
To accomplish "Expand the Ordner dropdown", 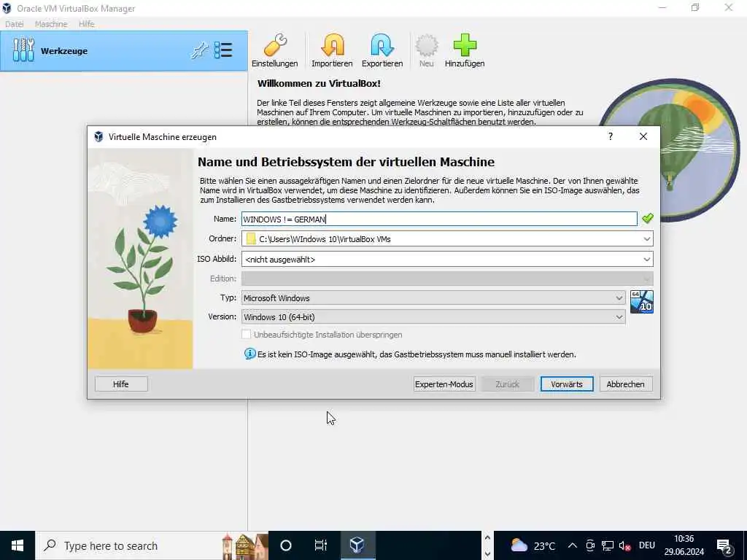I will point(646,239).
